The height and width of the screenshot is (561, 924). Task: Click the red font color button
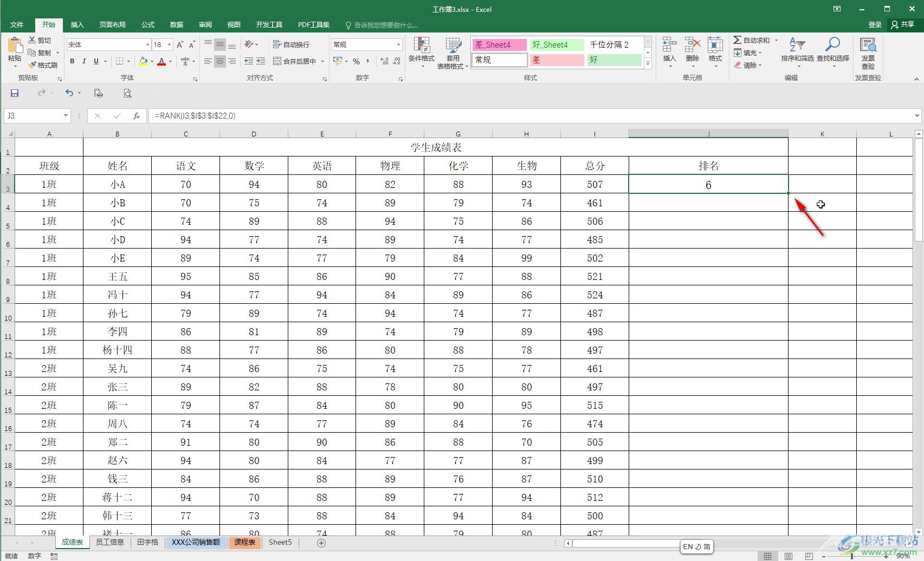pyautogui.click(x=161, y=61)
